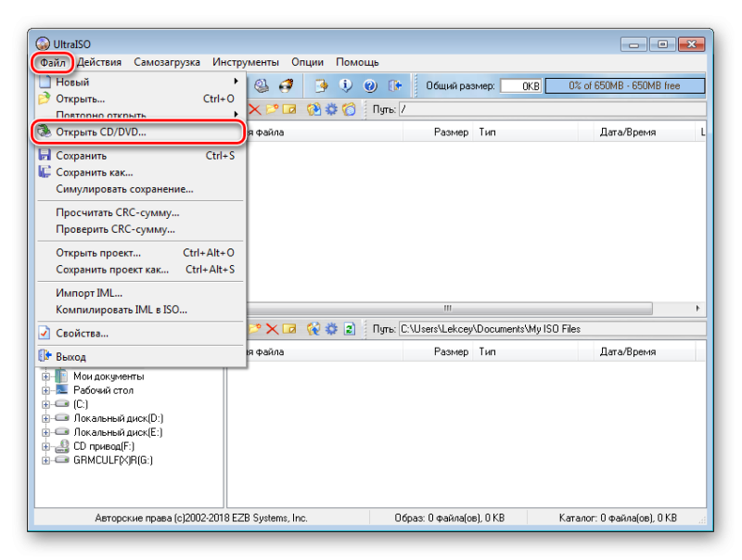Open the Помощь menu

point(358,62)
